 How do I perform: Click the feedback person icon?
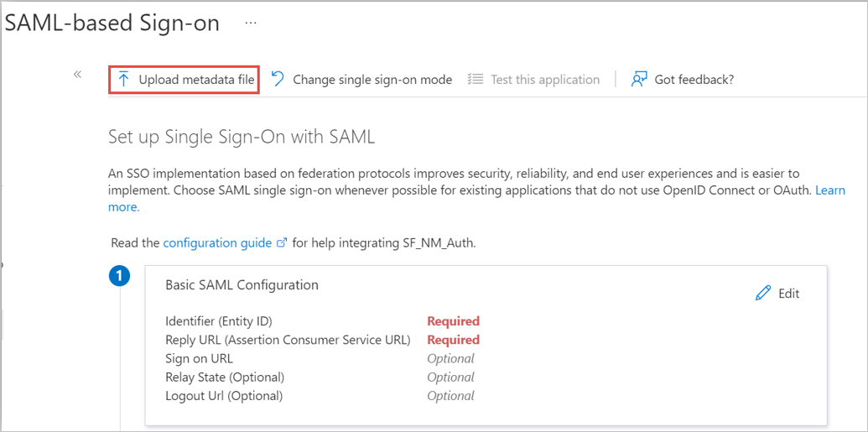point(639,80)
